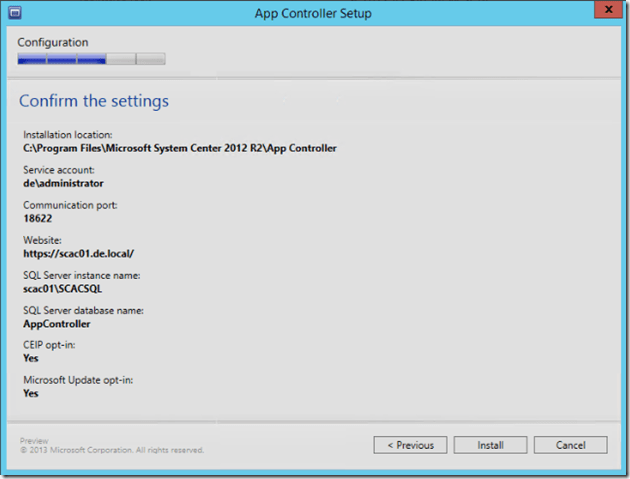Select the installation location path text
Image resolution: width=630 pixels, height=479 pixels.
180,148
